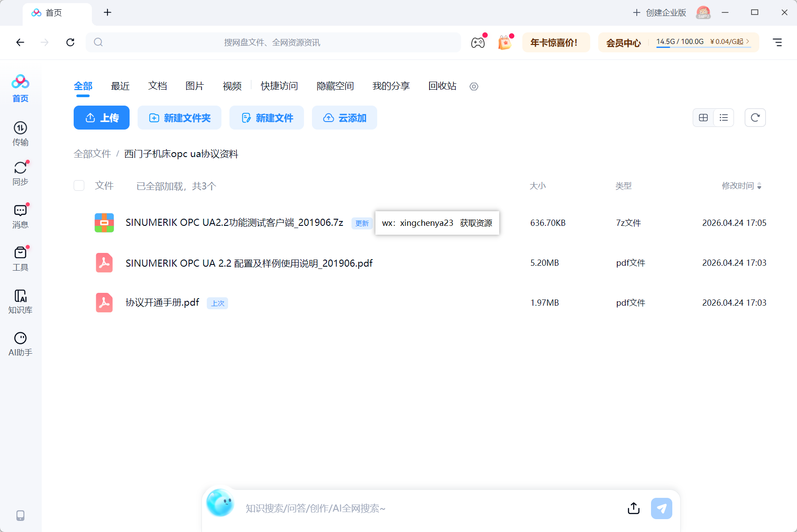Open the Transfer (传输) sidebar panel

tap(20, 134)
